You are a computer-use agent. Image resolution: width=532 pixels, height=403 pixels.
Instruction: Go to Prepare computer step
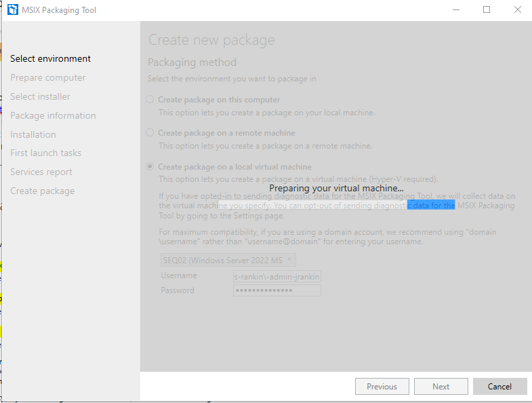[x=47, y=78]
